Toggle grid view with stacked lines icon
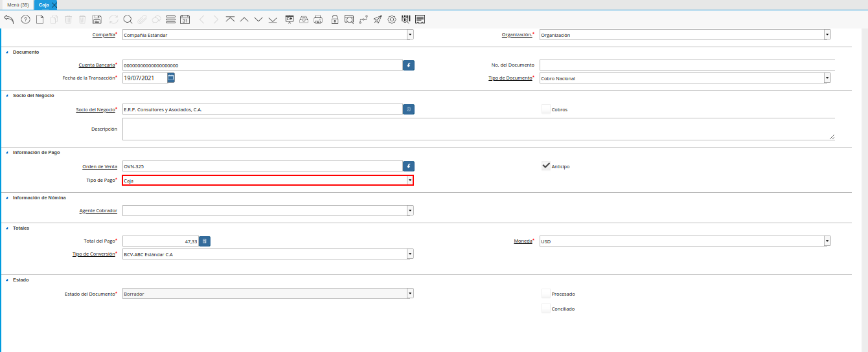The height and width of the screenshot is (352, 868). click(170, 19)
